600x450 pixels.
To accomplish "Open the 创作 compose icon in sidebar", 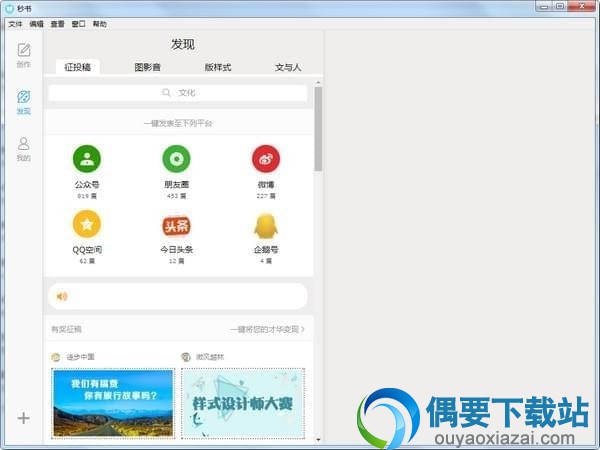I will (x=24, y=51).
